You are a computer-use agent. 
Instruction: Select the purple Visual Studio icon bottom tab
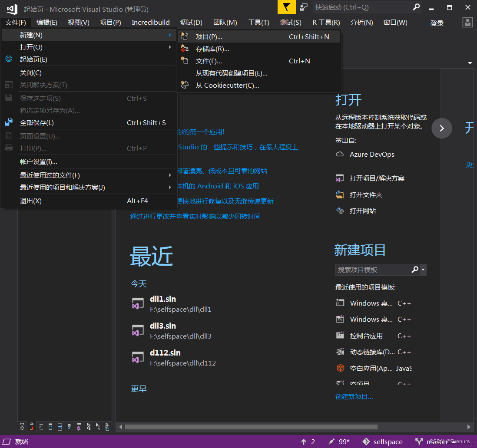pyautogui.click(x=79, y=426)
